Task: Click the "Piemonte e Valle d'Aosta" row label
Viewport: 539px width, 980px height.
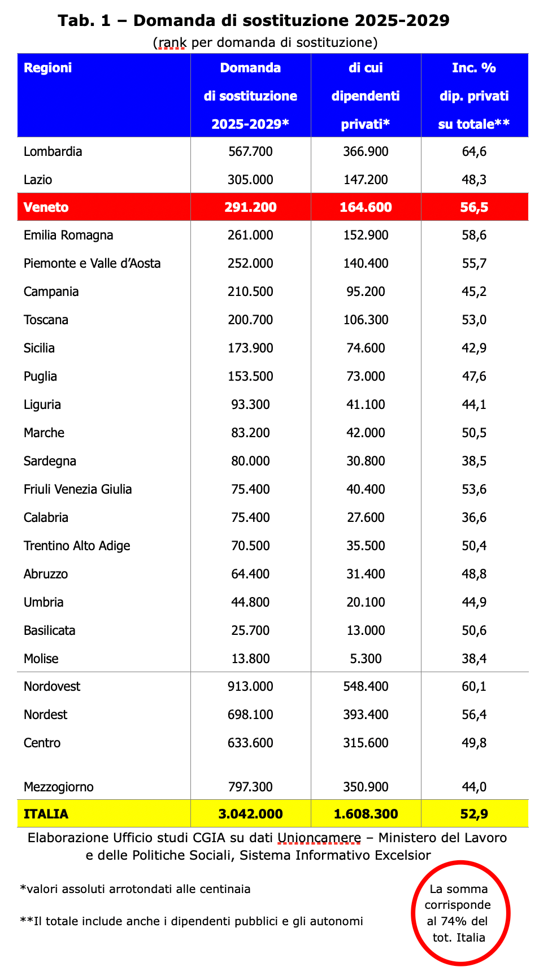Action: [92, 263]
